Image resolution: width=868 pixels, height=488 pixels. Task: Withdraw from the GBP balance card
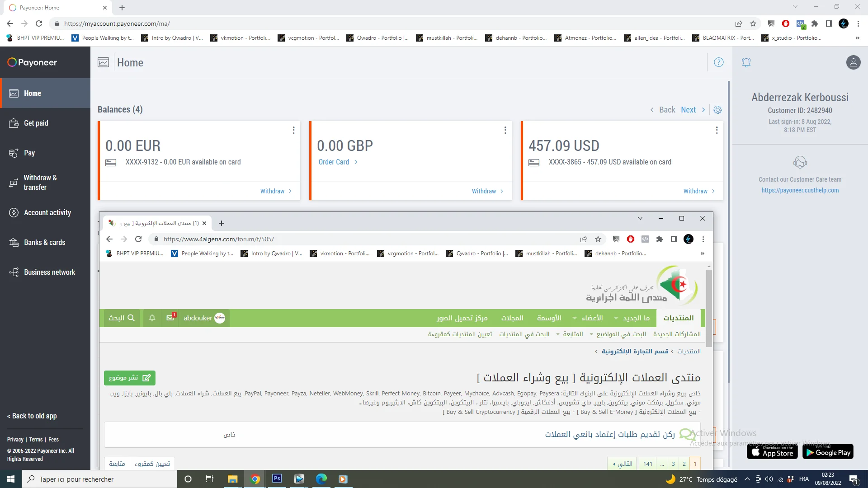[487, 191]
